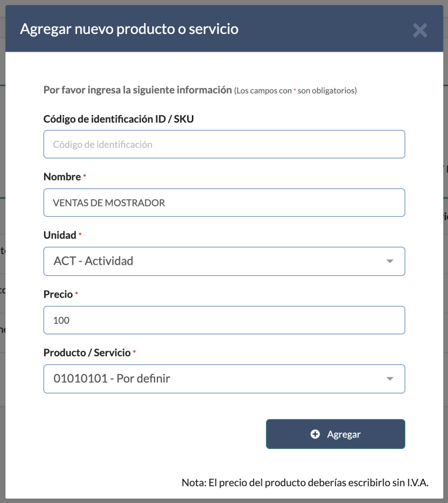Click the Unidad dropdown caret arrow
This screenshot has height=503, width=448.
pyautogui.click(x=390, y=261)
